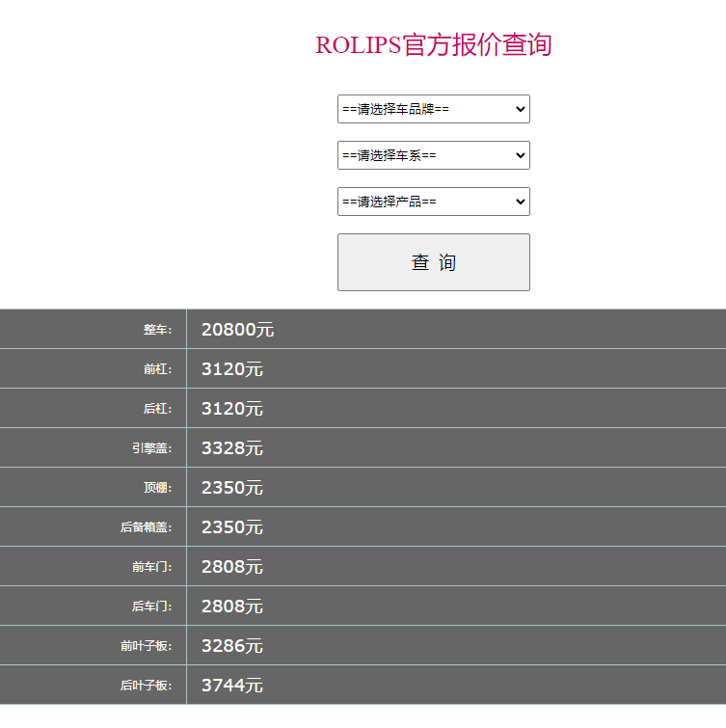Screen dimensions: 726x728
Task: Select the 整车 row label
Action: pyautogui.click(x=157, y=330)
